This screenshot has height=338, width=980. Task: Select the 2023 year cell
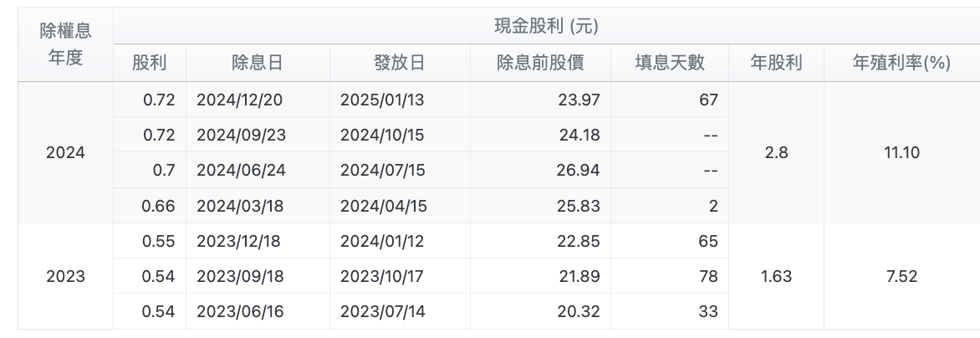(65, 276)
